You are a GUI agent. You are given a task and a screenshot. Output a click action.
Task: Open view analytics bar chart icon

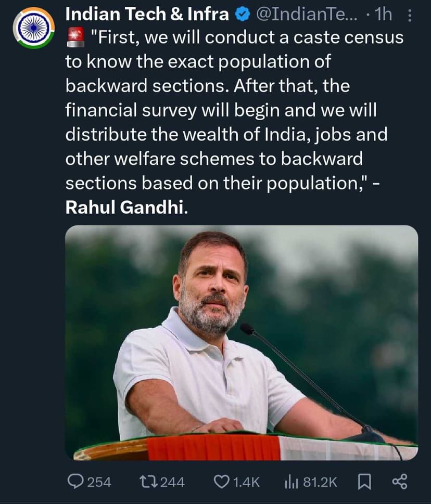point(290,482)
